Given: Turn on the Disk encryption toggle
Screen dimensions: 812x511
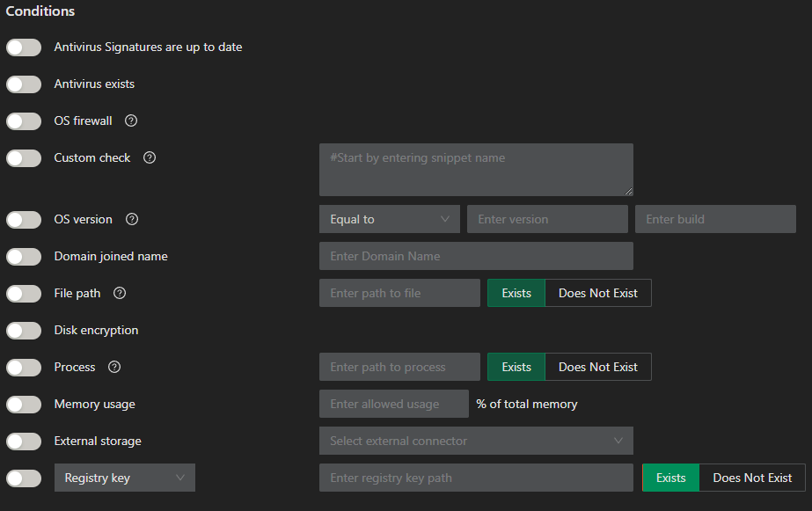Looking at the screenshot, I should coord(24,330).
